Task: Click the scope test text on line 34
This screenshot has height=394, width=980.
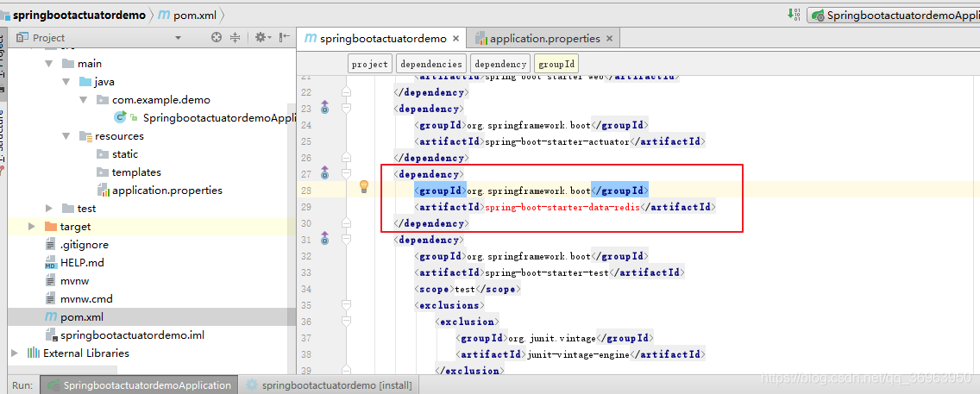Action: coord(463,289)
